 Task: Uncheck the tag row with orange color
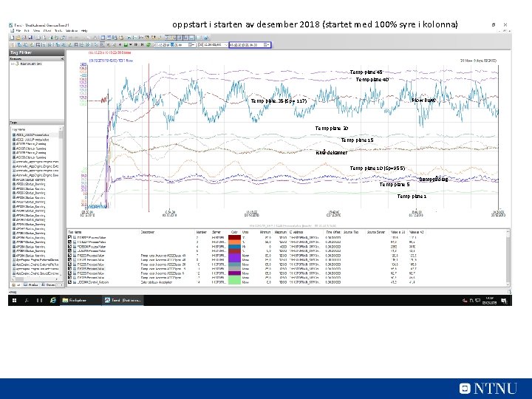[69, 242]
